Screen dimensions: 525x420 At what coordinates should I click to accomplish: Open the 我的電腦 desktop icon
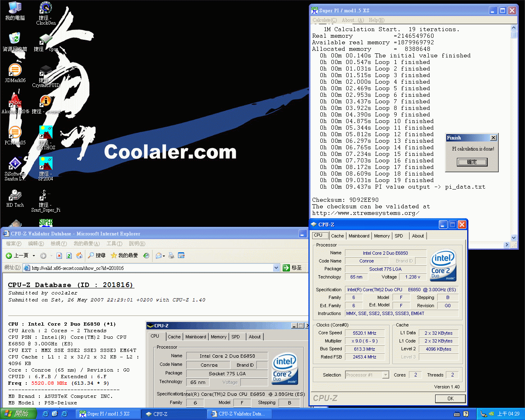[x=15, y=11]
